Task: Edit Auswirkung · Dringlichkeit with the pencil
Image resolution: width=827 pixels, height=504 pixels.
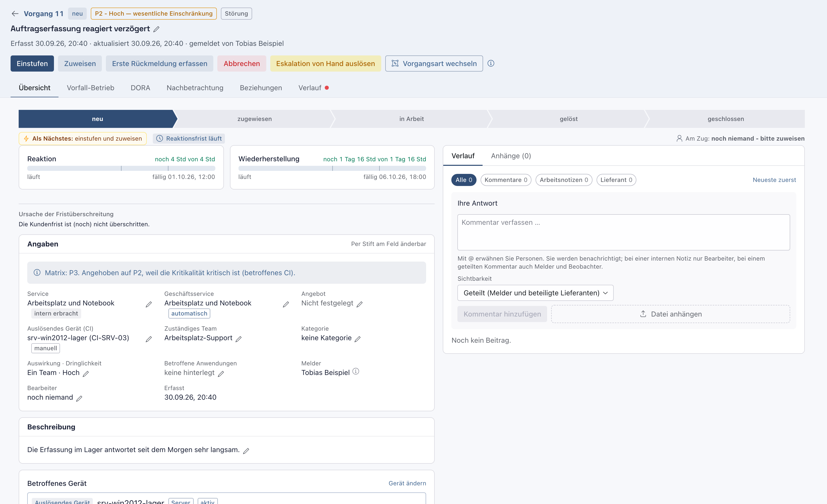Action: click(86, 374)
